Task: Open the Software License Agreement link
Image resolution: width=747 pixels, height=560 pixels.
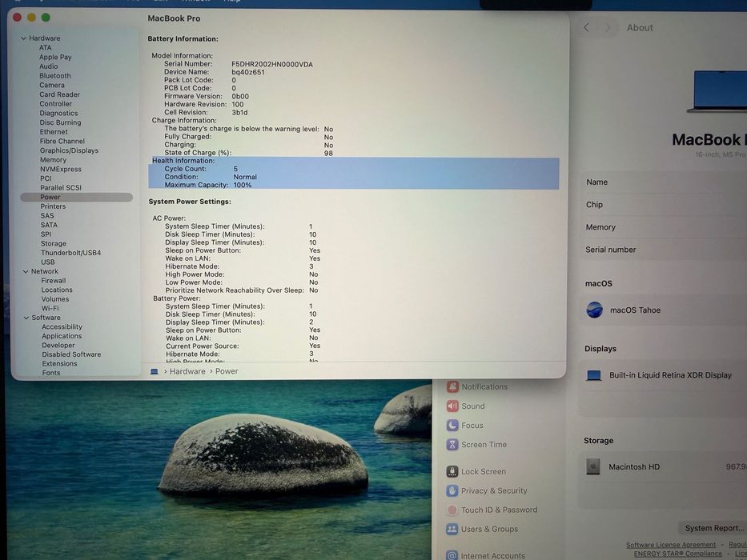Action: click(671, 545)
